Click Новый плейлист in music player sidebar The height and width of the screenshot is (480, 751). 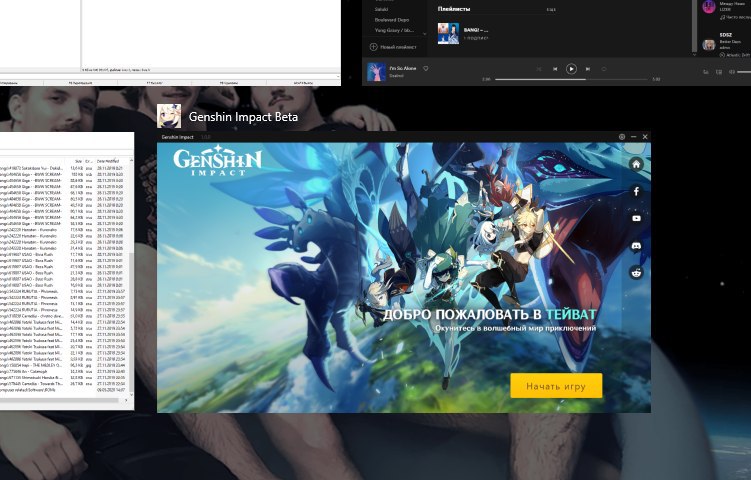393,47
